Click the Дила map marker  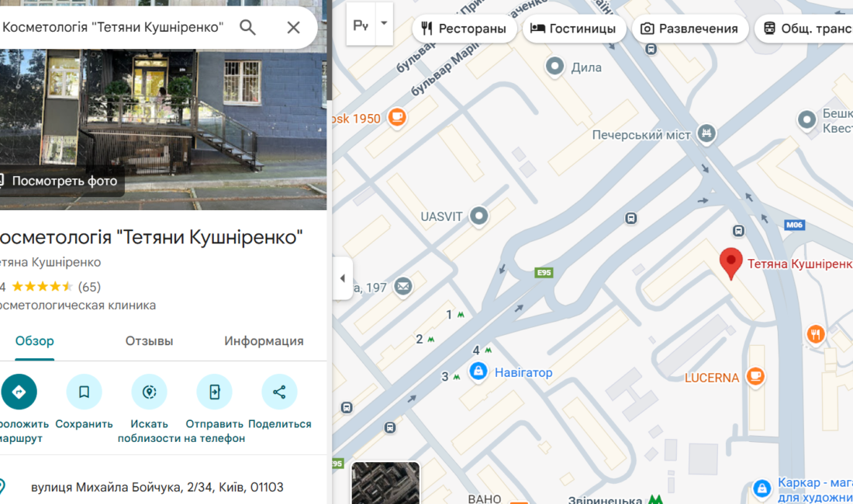(x=554, y=67)
